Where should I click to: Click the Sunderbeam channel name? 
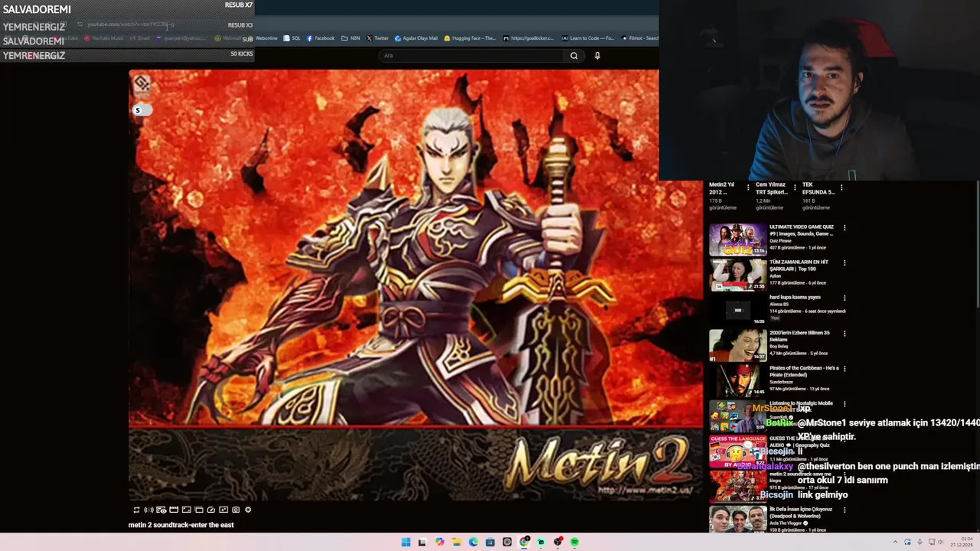click(x=782, y=382)
